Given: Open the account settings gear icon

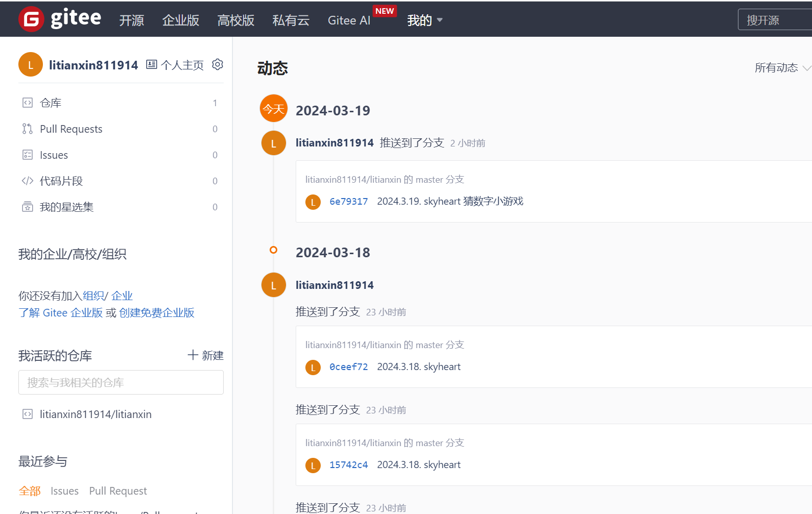Looking at the screenshot, I should pyautogui.click(x=218, y=64).
